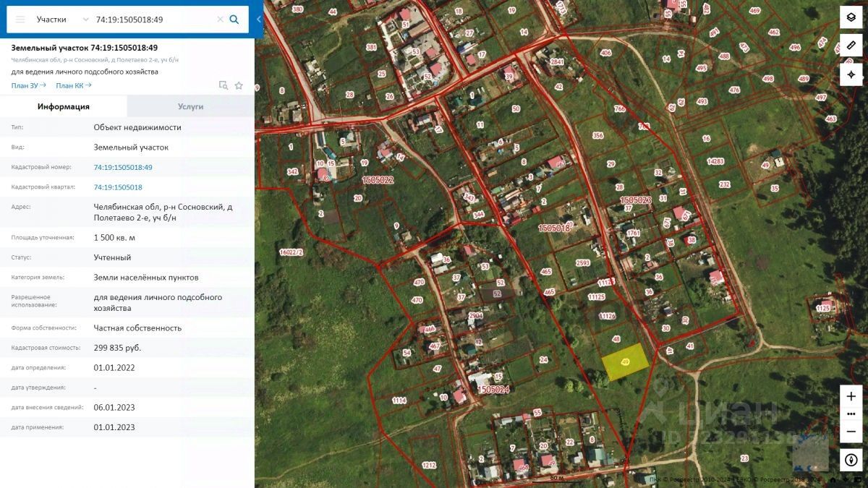Viewport: 868px width, 488px height.
Task: Select the 'дата применения' value 01.01.2023
Action: (114, 427)
